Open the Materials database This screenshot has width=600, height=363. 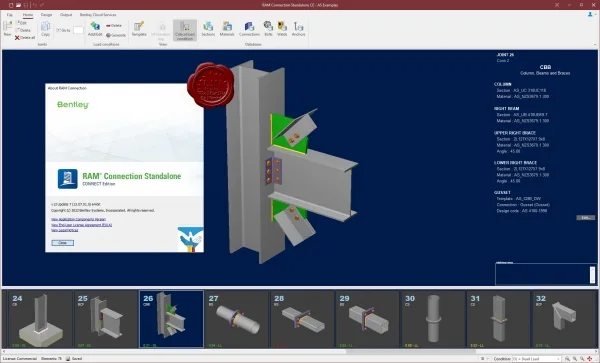(227, 29)
